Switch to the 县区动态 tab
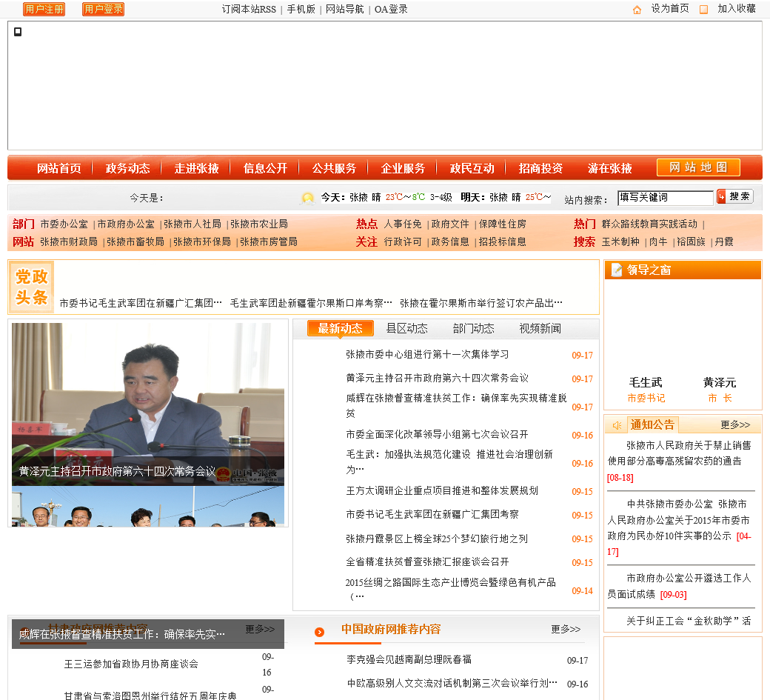The width and height of the screenshot is (770, 700). (x=406, y=329)
